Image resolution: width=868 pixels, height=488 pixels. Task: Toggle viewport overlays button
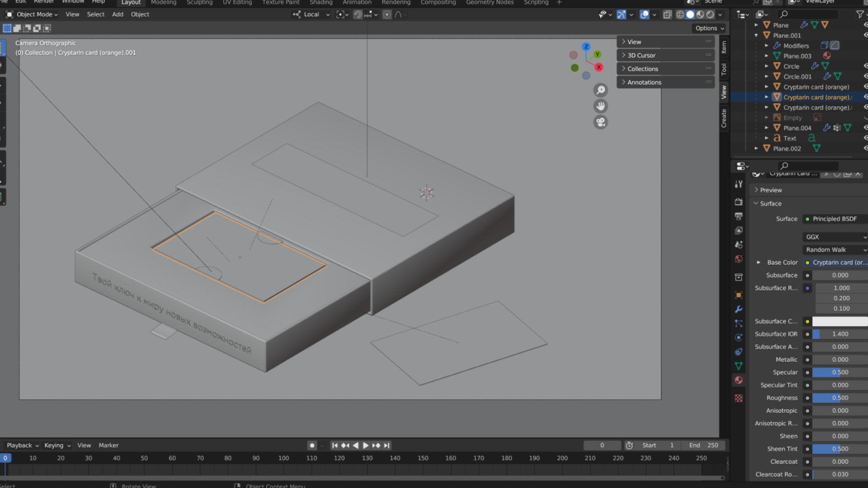pyautogui.click(x=645, y=14)
